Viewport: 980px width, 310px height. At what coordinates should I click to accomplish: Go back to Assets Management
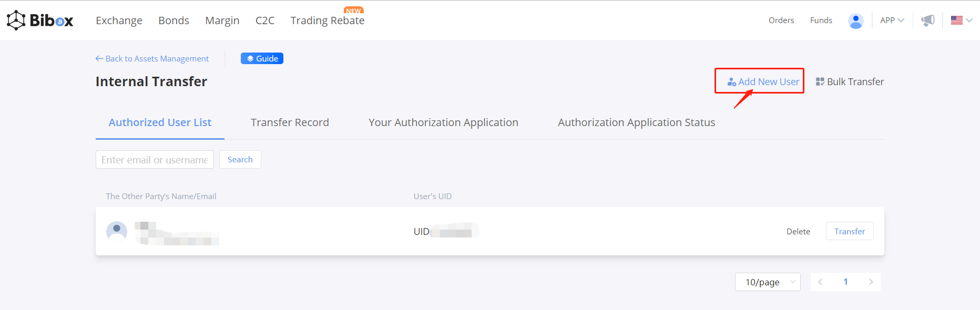152,58
